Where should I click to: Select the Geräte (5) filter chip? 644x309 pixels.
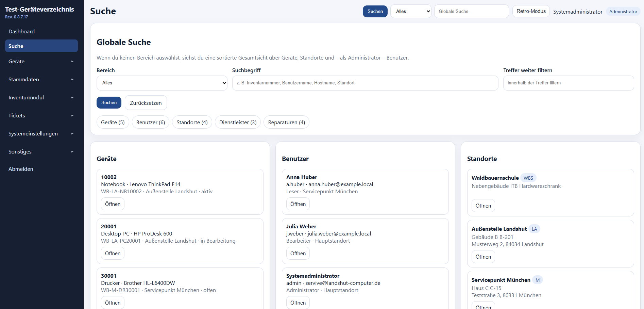point(113,122)
